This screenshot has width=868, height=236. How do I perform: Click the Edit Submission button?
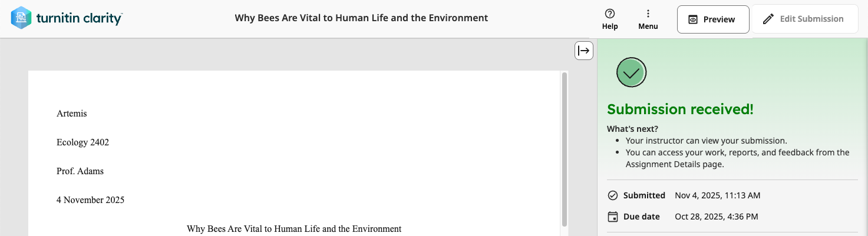click(804, 19)
